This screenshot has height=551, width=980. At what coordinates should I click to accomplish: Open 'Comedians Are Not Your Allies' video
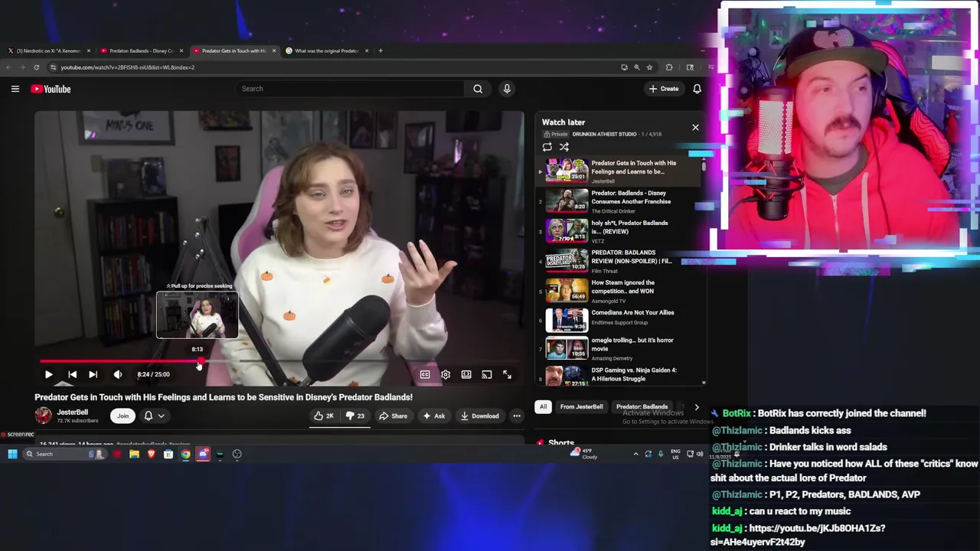click(620, 320)
